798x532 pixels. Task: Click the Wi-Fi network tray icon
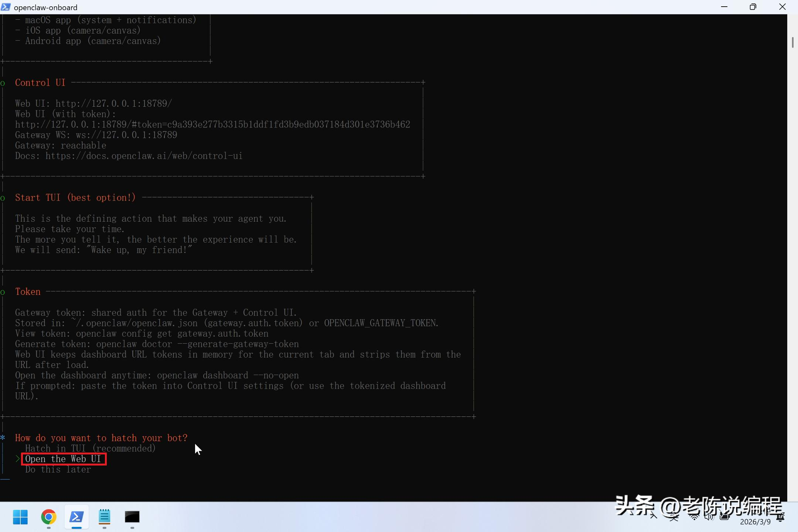(x=695, y=517)
